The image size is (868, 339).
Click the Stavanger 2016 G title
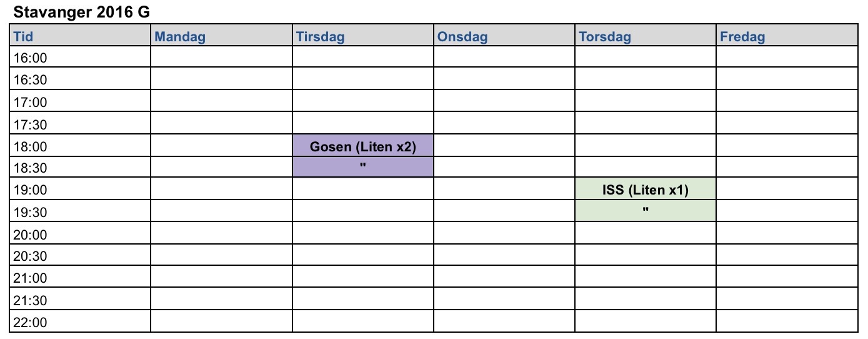point(81,12)
